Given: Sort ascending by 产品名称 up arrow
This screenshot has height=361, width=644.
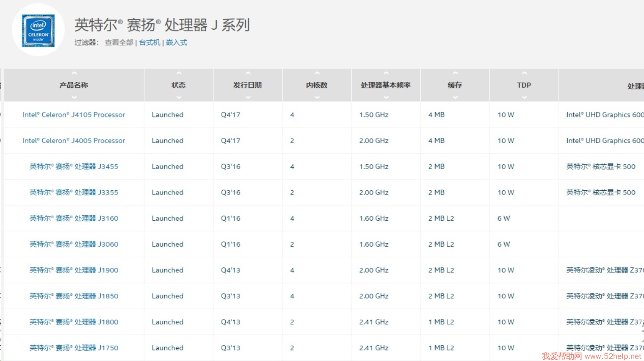Looking at the screenshot, I should 74,73.
